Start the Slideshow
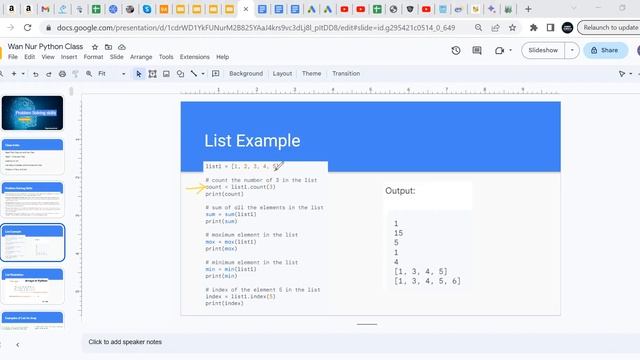Image resolution: width=640 pixels, height=360 pixels. [x=543, y=50]
